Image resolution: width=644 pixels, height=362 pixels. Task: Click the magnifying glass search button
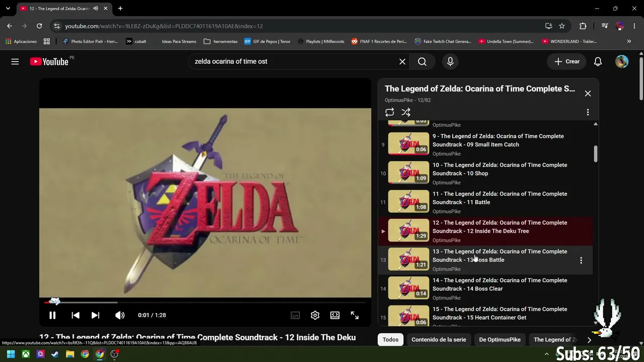point(422,61)
